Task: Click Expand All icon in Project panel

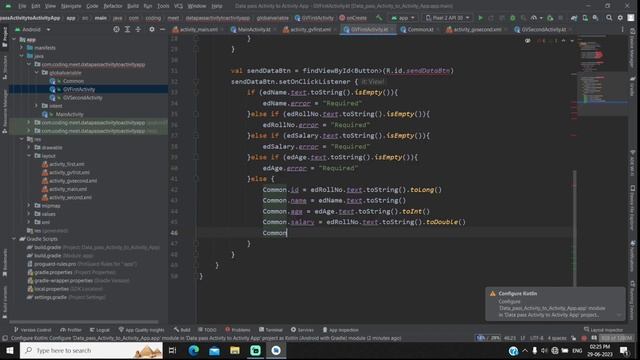Action: pos(127,29)
